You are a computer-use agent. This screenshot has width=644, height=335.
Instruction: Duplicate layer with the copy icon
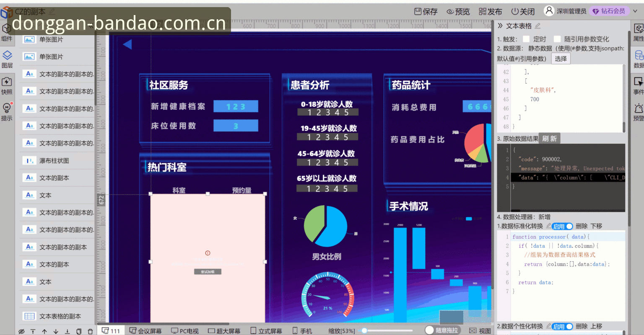pos(78,331)
